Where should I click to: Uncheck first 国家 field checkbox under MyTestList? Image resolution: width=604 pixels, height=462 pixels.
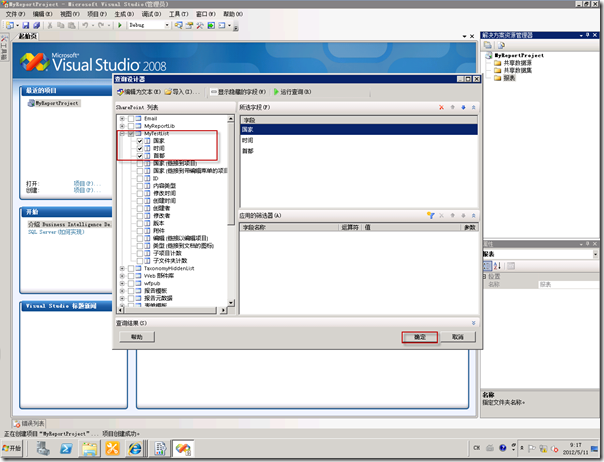pyautogui.click(x=140, y=141)
